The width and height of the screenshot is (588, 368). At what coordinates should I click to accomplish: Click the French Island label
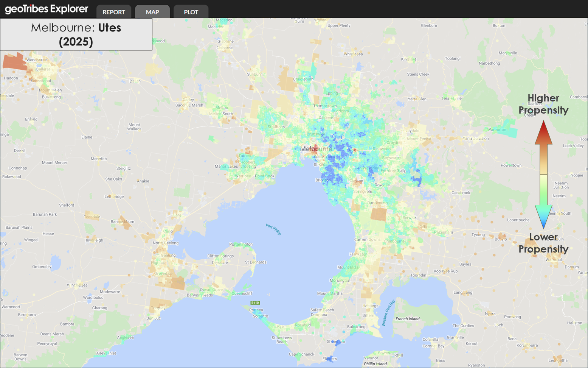(x=407, y=319)
